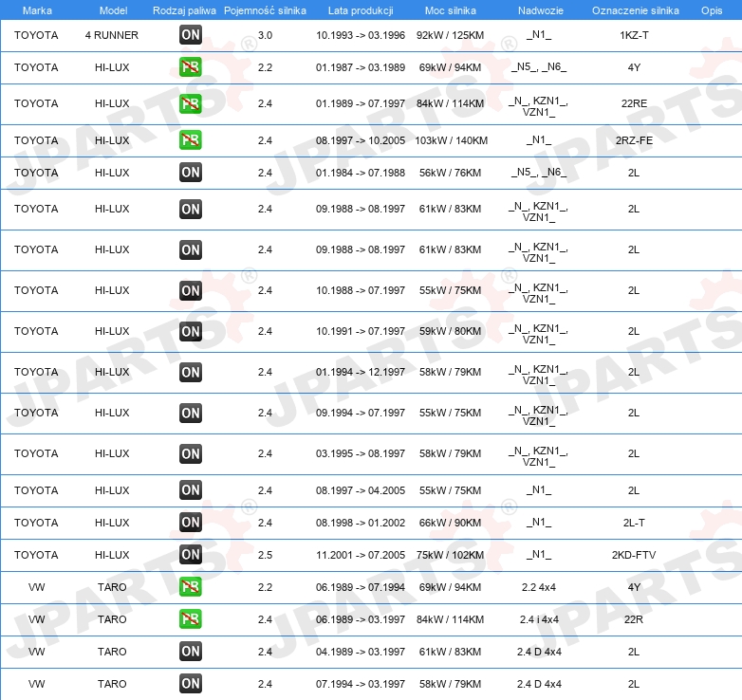Select production years 10.1993 -> 03.1996
The height and width of the screenshot is (700, 742).
(361, 35)
